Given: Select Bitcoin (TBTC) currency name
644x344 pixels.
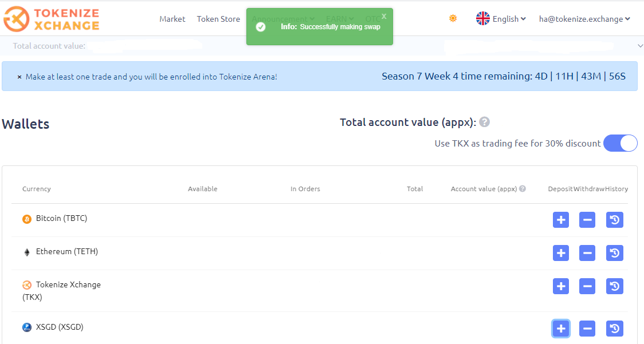Looking at the screenshot, I should click(62, 219).
